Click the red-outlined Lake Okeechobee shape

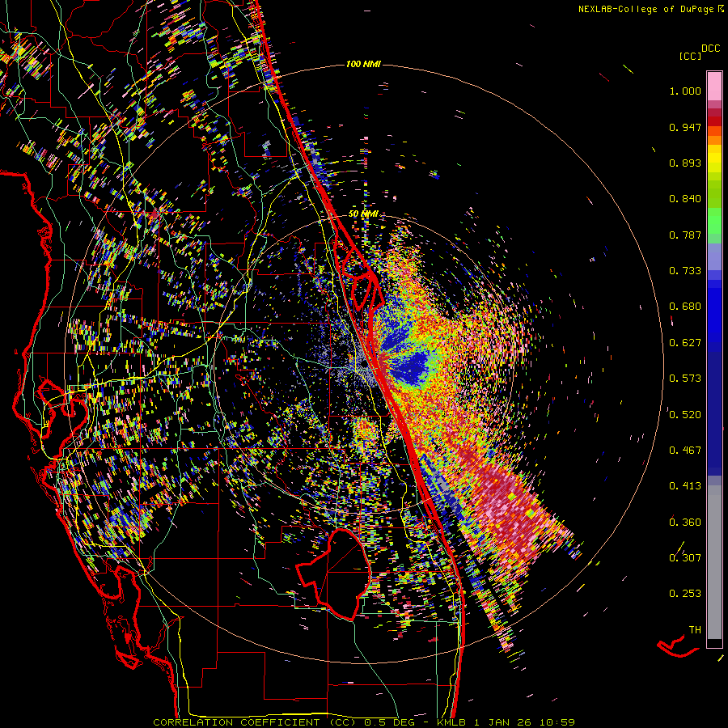pyautogui.click(x=333, y=574)
